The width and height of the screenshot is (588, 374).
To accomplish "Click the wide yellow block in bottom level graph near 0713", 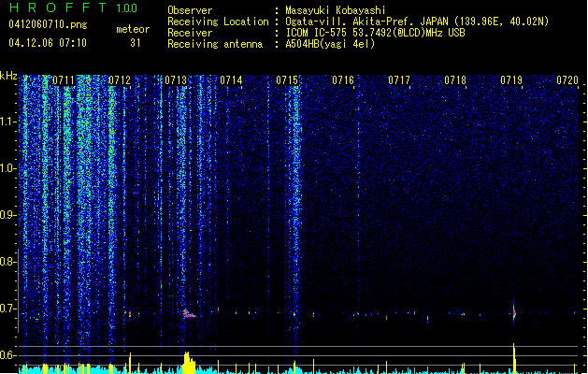I will click(190, 363).
